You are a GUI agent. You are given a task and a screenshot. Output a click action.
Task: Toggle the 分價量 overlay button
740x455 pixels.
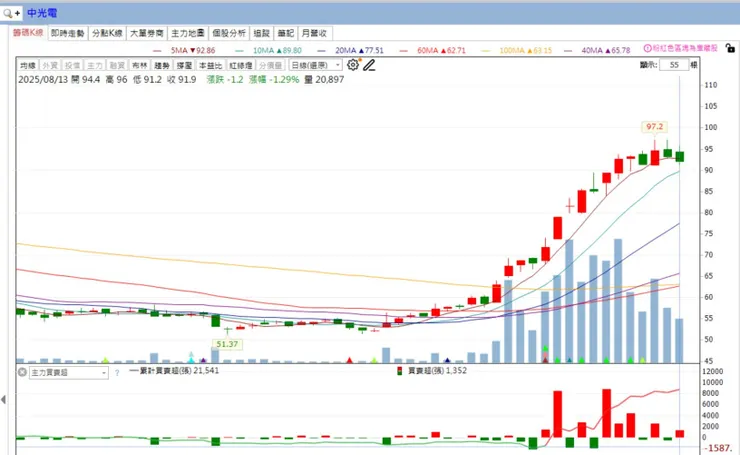[270, 66]
